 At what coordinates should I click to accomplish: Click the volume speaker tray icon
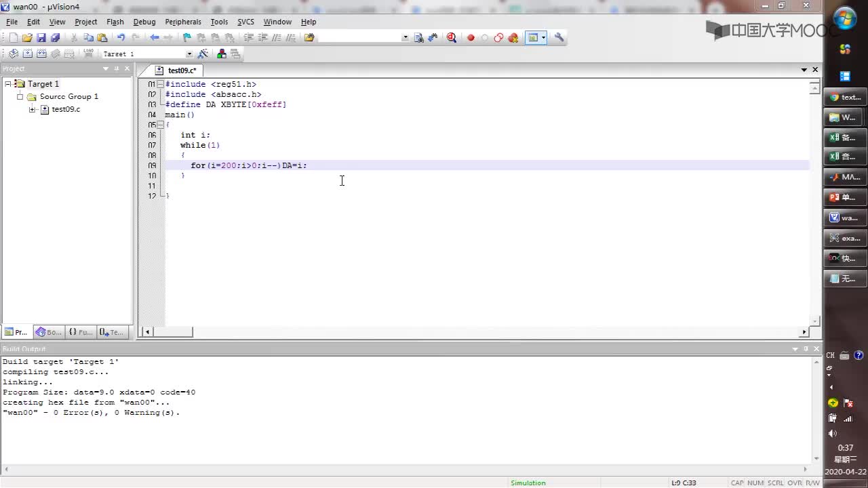point(833,434)
